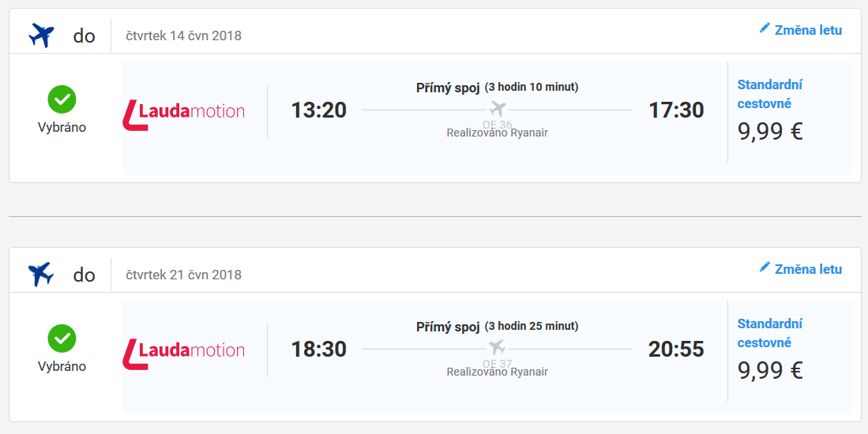Toggle the green Vybráno checkmark for 13:20 flight
The width and height of the screenshot is (868, 434).
[62, 99]
